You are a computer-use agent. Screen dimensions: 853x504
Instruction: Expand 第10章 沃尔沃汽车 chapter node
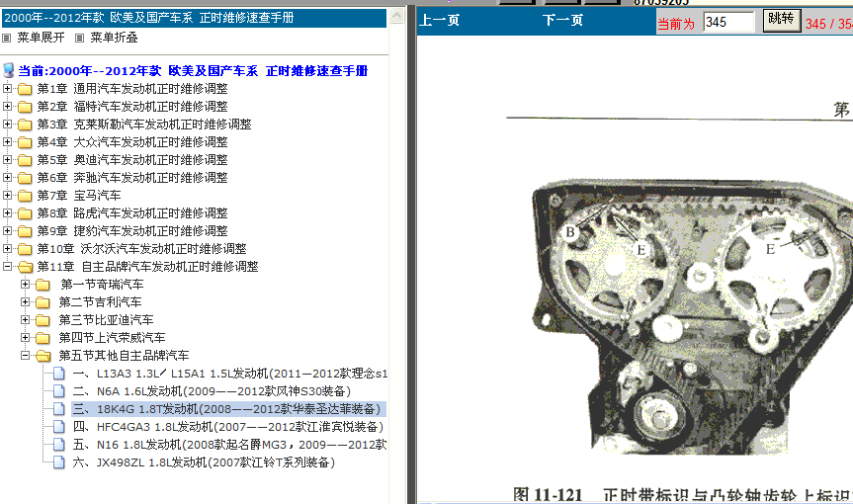pyautogui.click(x=7, y=248)
